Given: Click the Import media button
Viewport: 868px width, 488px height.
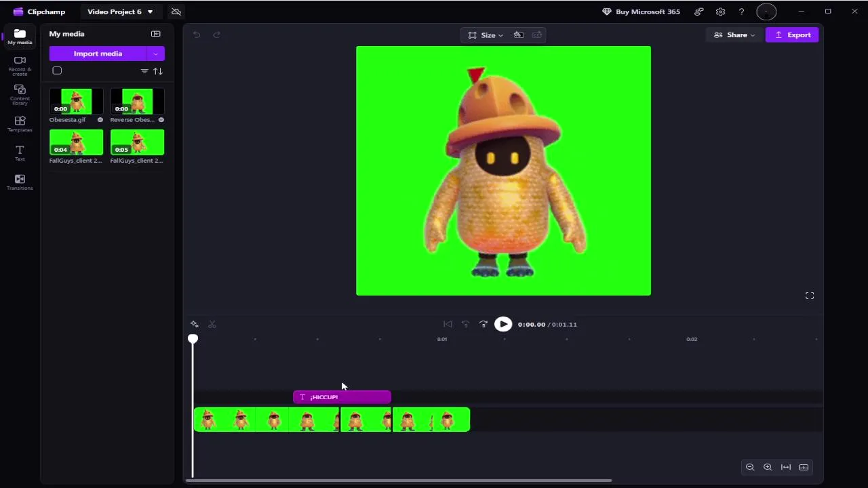Looking at the screenshot, I should (x=98, y=54).
